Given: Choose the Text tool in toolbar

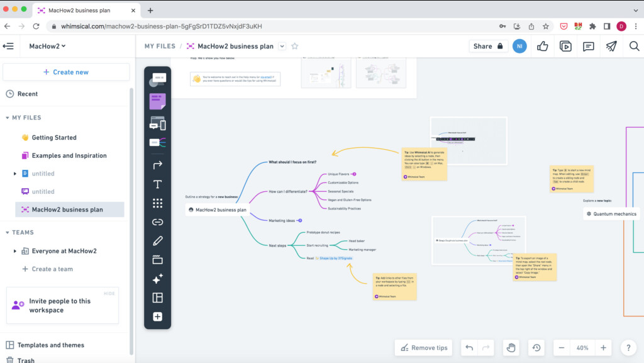Looking at the screenshot, I should [157, 184].
